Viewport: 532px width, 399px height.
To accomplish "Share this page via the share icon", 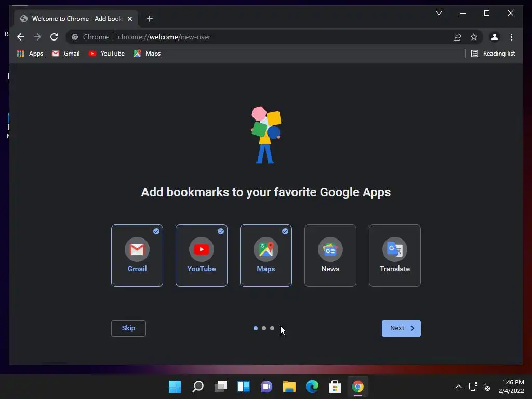I will [x=457, y=37].
